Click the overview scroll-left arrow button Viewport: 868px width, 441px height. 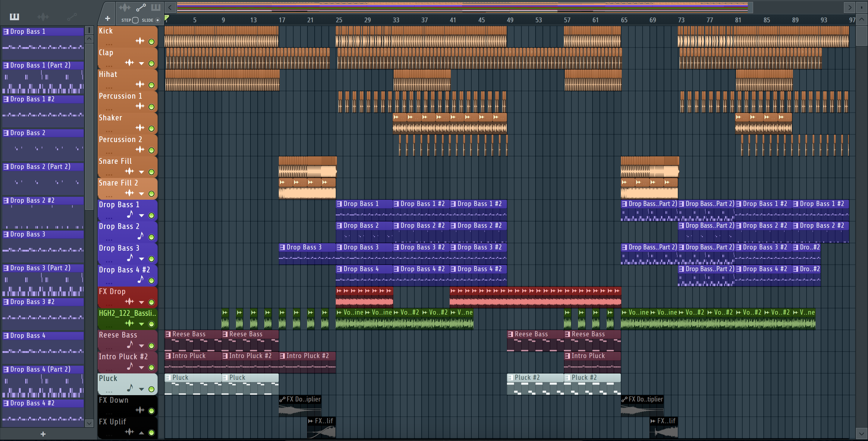pos(170,7)
